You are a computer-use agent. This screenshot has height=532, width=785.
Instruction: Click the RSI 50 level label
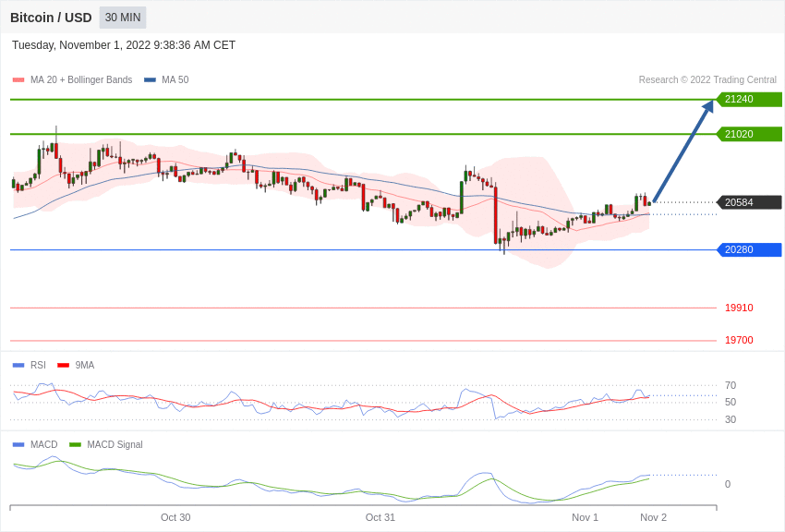[731, 402]
